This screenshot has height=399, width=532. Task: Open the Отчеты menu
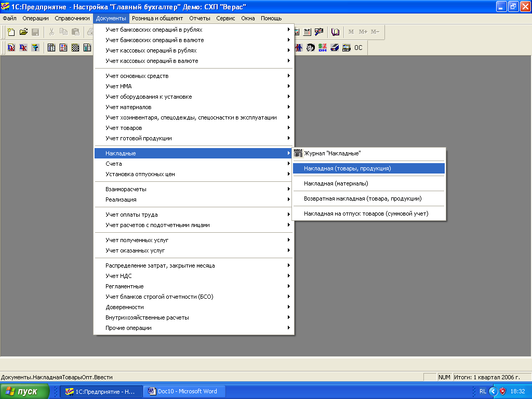click(x=199, y=18)
